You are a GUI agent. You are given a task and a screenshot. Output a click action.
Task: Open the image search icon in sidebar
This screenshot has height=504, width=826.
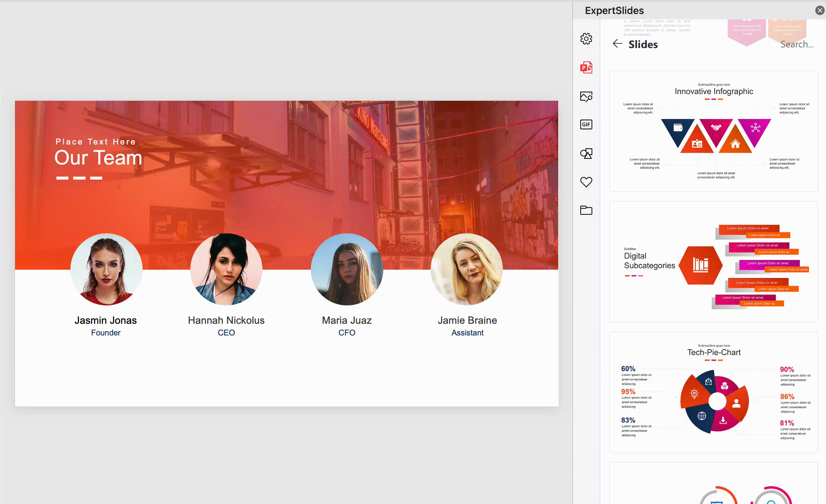pos(586,96)
